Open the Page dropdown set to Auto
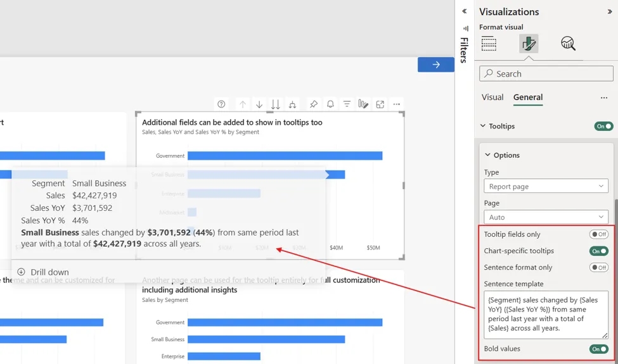Screen dimensions: 618x364 546,217
